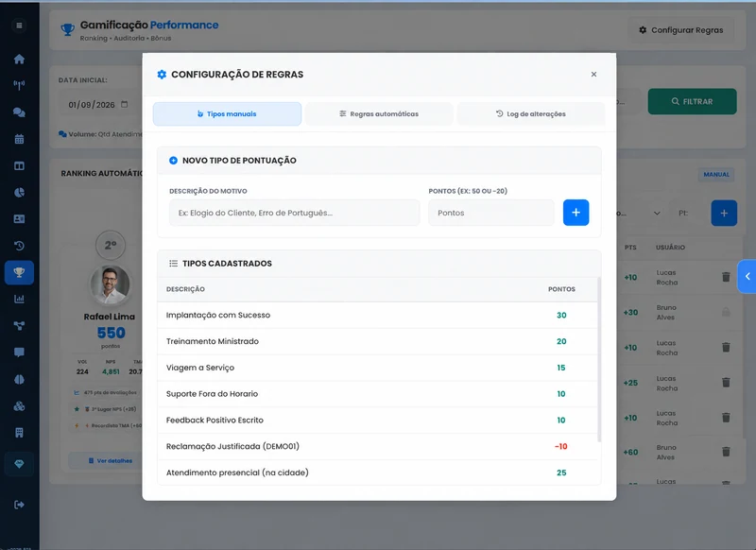The image size is (756, 550).
Task: Open the diamond sidebar icon
Action: [19, 464]
